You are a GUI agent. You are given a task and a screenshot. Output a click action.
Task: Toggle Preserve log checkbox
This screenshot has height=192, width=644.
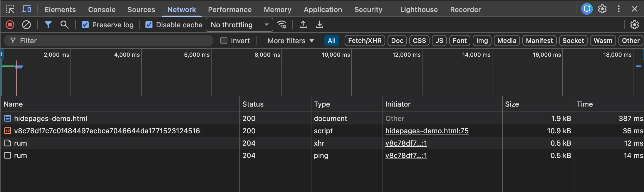coord(85,25)
